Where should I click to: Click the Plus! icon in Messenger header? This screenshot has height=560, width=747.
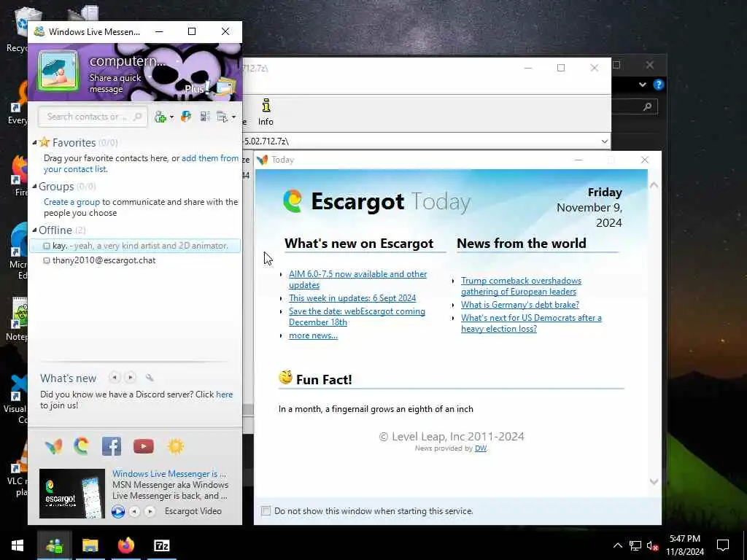coord(197,88)
